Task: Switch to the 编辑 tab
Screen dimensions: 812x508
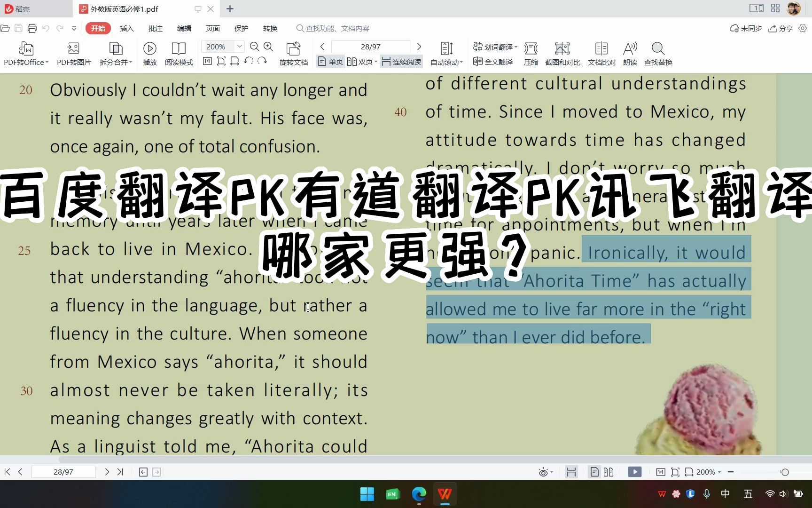Action: (x=184, y=29)
